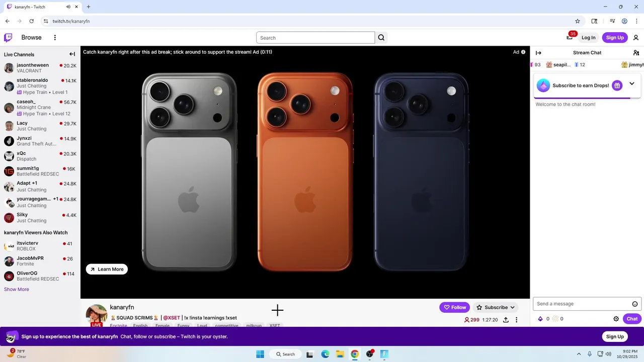The height and width of the screenshot is (362, 644).
Task: Open jasontheween live channel
Action: tap(40, 68)
